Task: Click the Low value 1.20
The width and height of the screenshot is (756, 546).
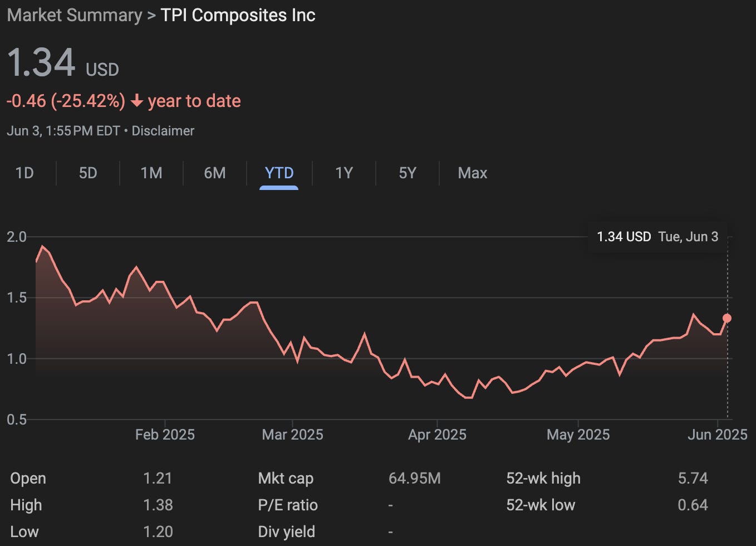Action: pyautogui.click(x=158, y=532)
